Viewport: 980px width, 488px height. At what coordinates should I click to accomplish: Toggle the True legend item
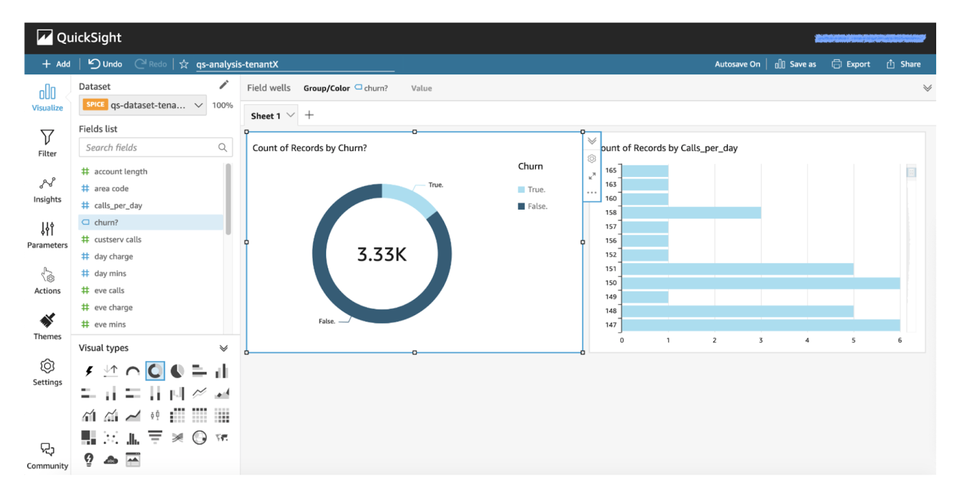tap(532, 189)
